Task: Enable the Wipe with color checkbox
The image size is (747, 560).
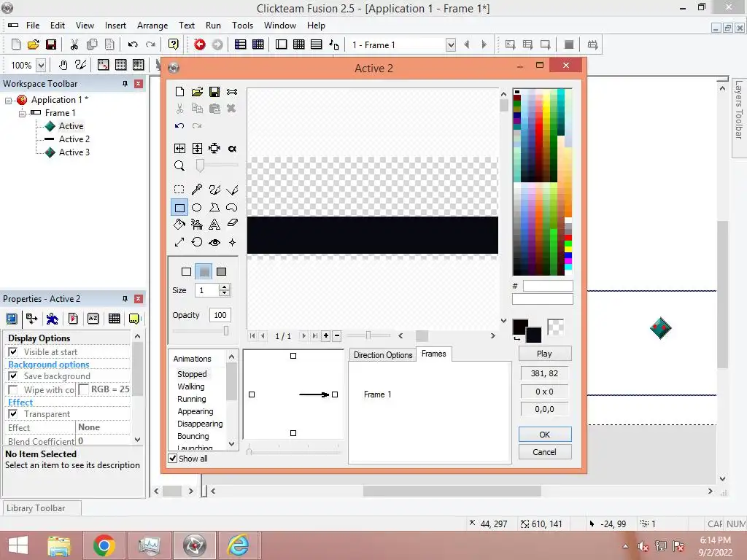Action: [13, 390]
